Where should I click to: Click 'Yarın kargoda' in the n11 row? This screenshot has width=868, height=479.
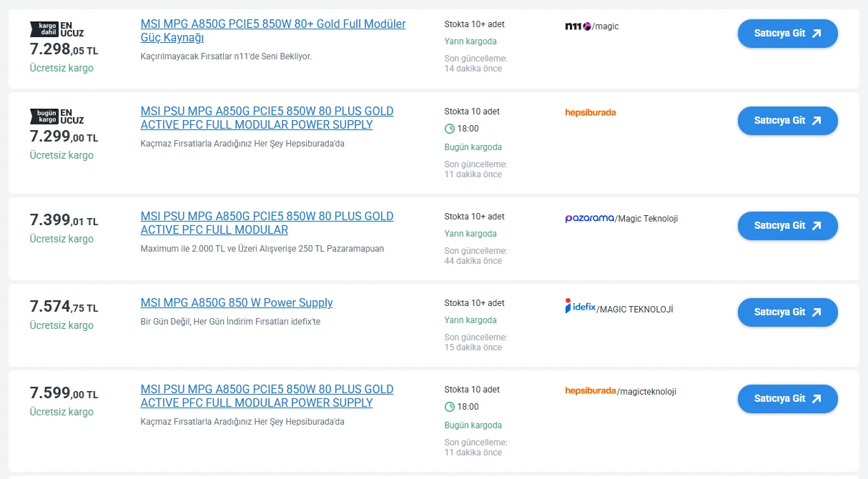click(x=470, y=41)
